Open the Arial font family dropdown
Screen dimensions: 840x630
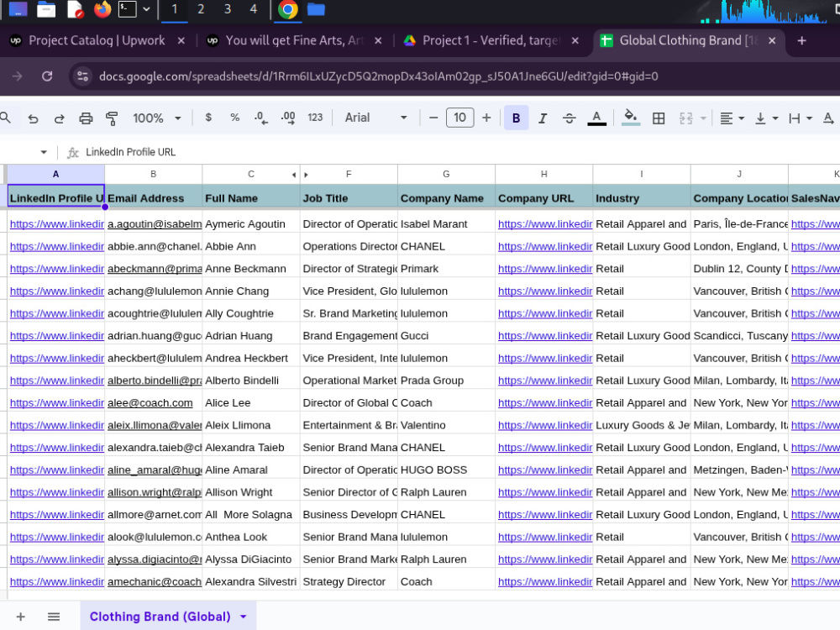pyautogui.click(x=375, y=118)
